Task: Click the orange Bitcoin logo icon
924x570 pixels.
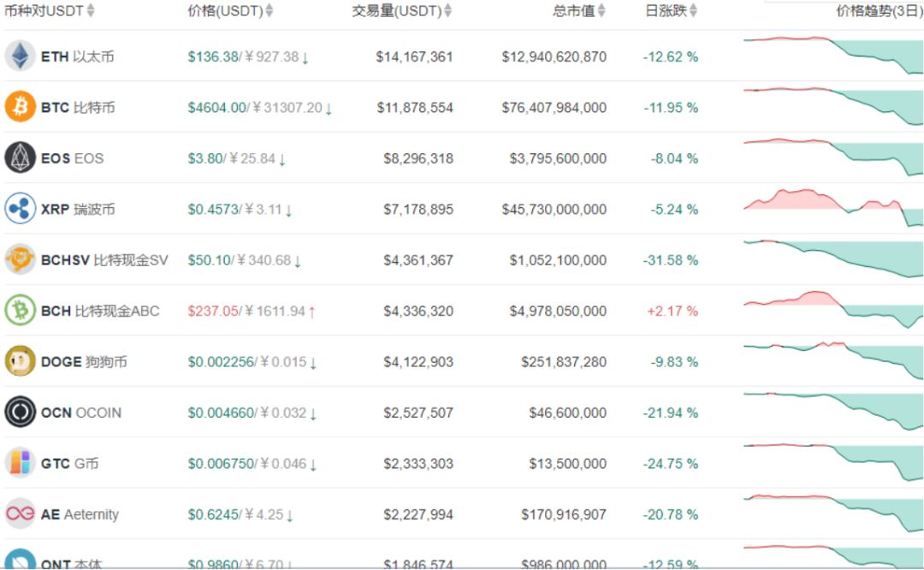Action: 21,107
